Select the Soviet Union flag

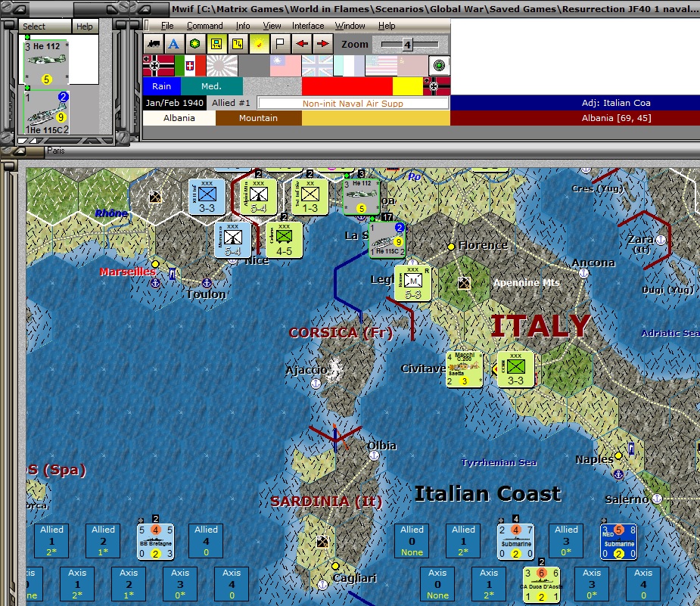[412, 66]
